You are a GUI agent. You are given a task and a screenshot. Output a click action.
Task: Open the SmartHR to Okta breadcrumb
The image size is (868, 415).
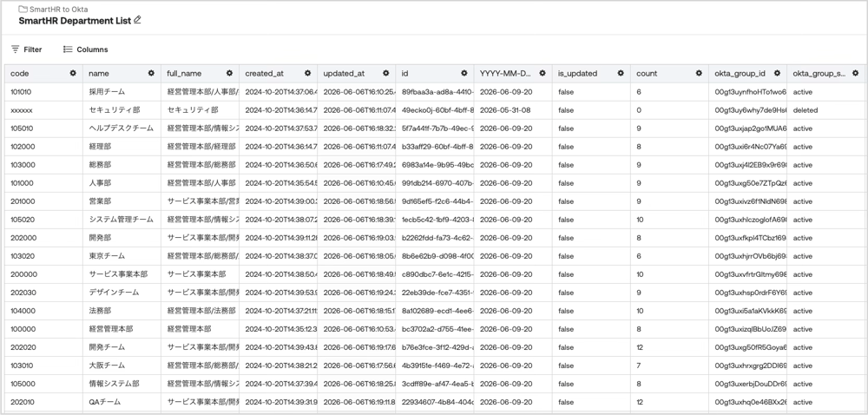point(58,10)
